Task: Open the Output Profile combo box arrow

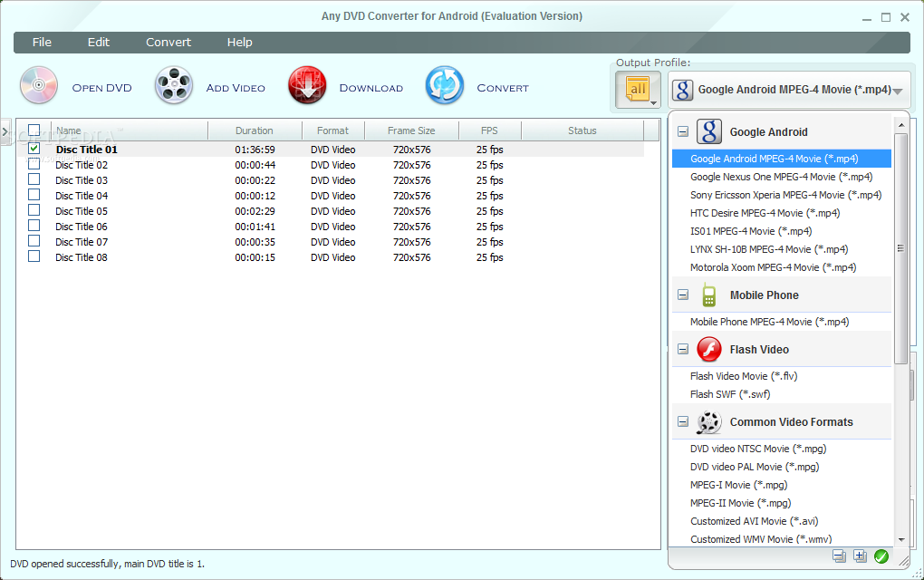Action: click(898, 91)
